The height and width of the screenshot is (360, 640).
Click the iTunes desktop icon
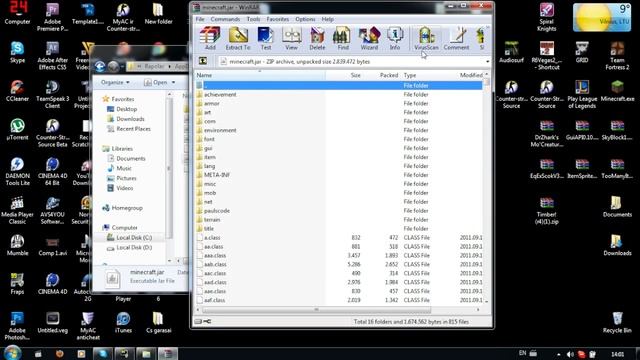click(123, 322)
